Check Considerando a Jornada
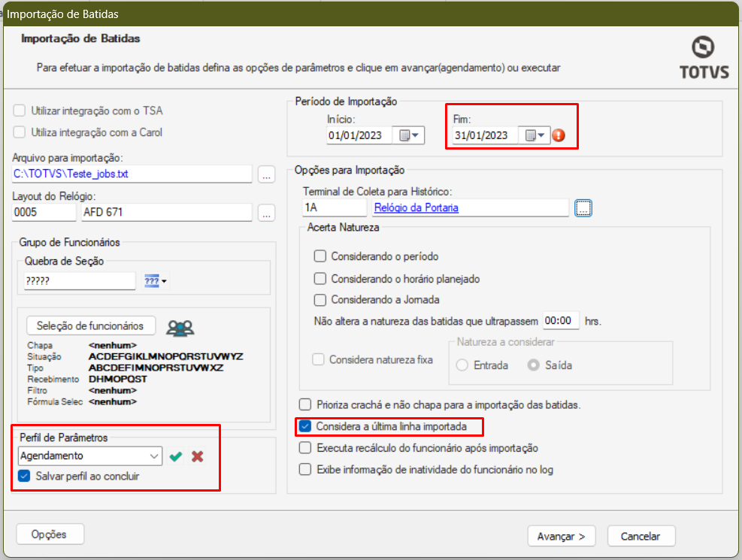 pyautogui.click(x=320, y=300)
